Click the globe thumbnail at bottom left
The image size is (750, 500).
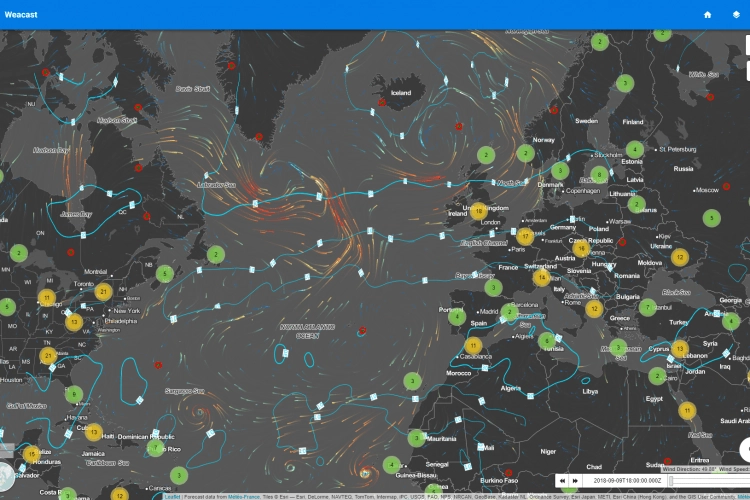pyautogui.click(x=6, y=478)
